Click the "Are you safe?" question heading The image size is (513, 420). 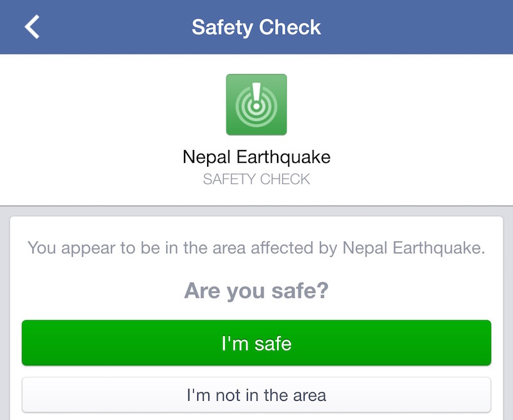pos(256,292)
